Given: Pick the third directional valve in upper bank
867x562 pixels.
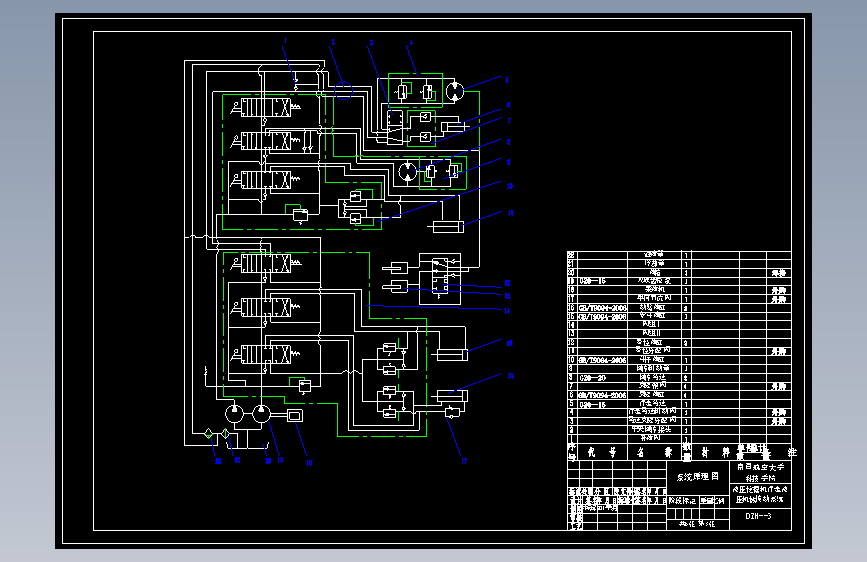Looking at the screenshot, I should 267,180.
